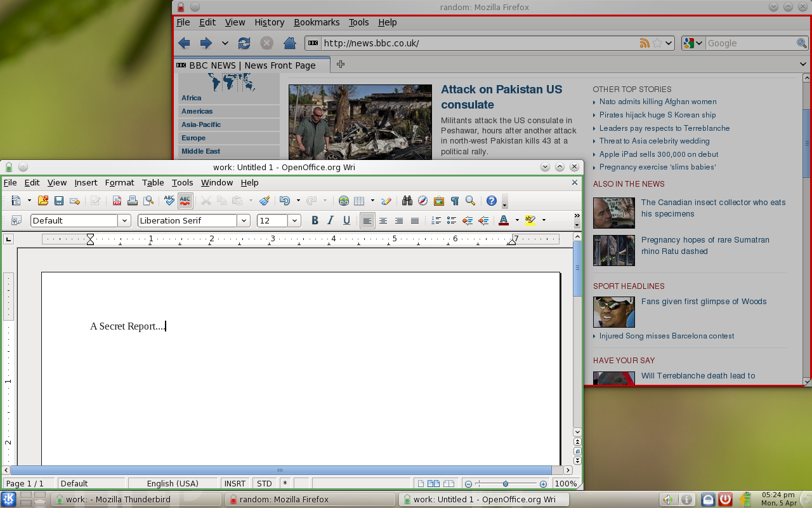
Task: Open 'Attack on Pakistan US consulate' headline
Action: tap(501, 97)
